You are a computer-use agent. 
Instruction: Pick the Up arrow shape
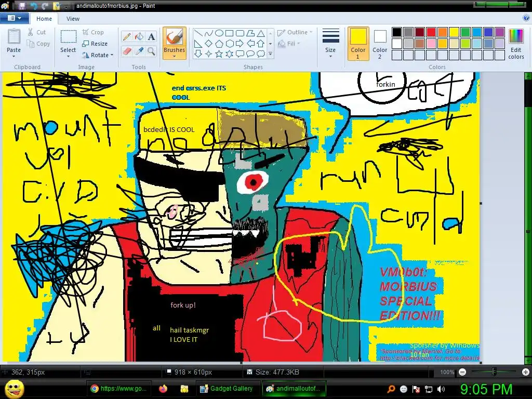(x=261, y=44)
